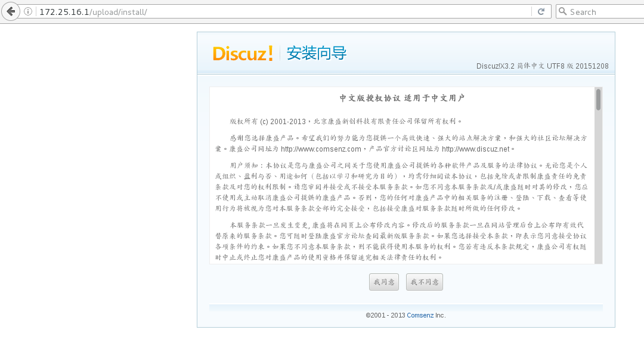Open site information icon in address bar

(x=28, y=11)
